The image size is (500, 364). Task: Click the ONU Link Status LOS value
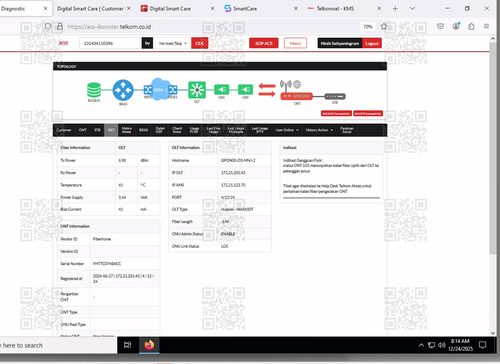(x=224, y=246)
